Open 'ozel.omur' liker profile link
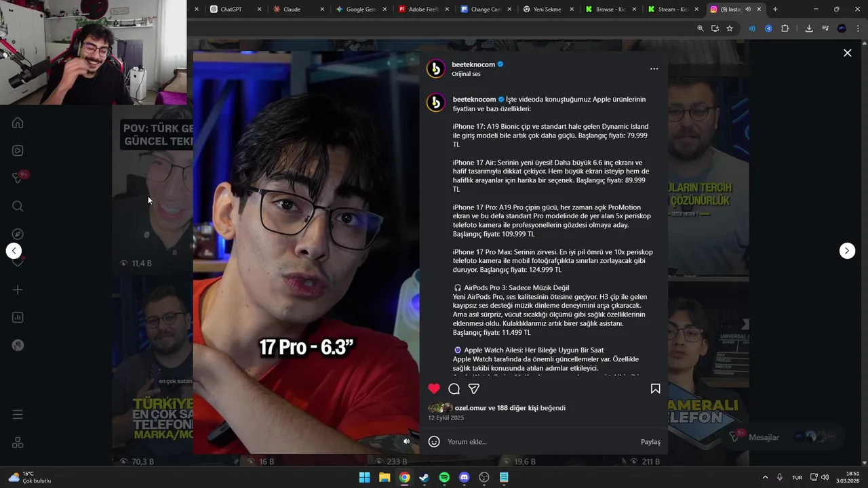The width and height of the screenshot is (868, 488). [x=471, y=408]
